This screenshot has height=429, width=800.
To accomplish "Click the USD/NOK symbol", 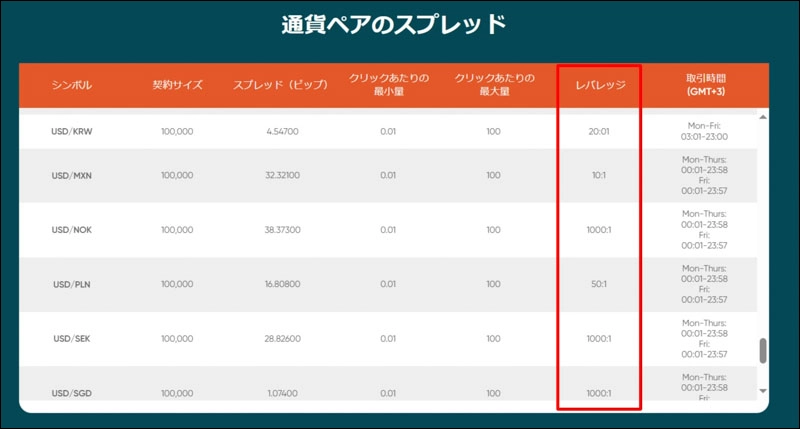I will 72,230.
